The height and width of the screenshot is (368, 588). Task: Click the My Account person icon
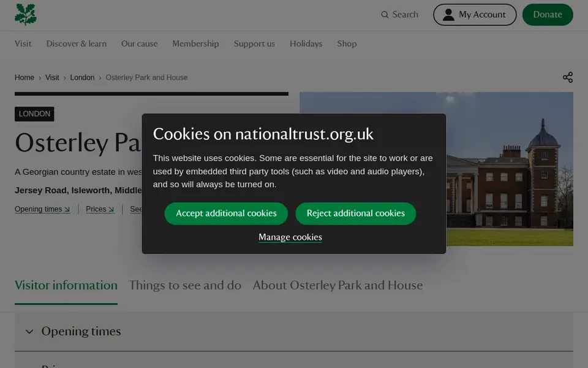click(448, 15)
